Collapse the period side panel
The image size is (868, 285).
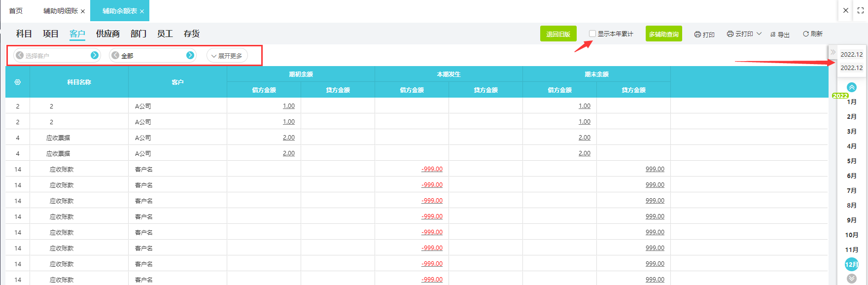(833, 52)
